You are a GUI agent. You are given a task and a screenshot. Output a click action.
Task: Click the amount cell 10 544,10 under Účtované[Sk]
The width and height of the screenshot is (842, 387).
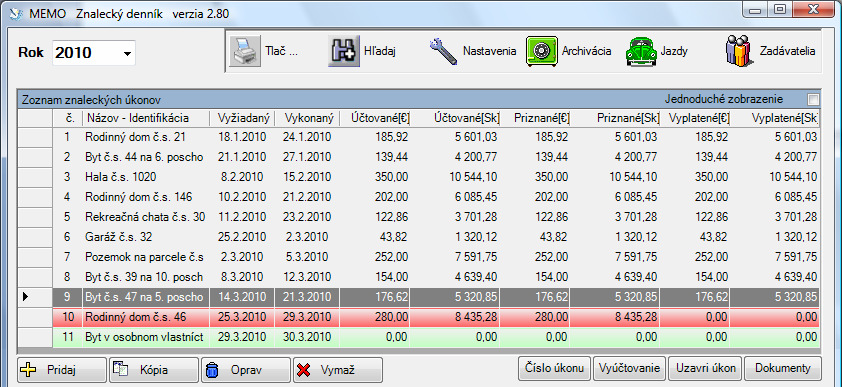pyautogui.click(x=456, y=177)
